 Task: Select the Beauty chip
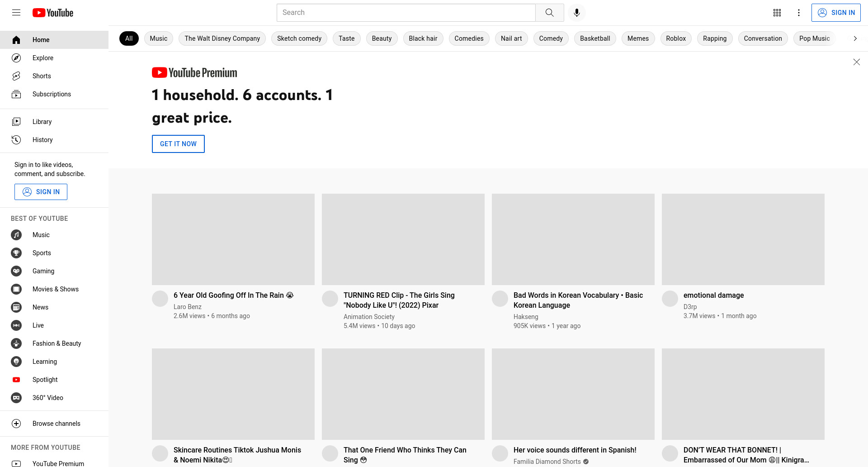coord(382,38)
